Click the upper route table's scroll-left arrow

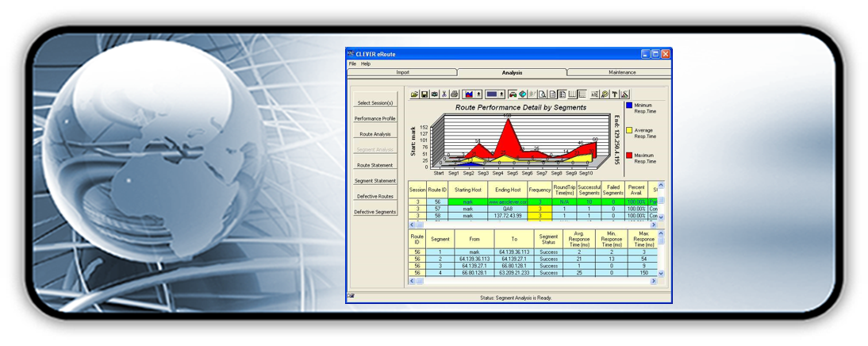point(413,225)
